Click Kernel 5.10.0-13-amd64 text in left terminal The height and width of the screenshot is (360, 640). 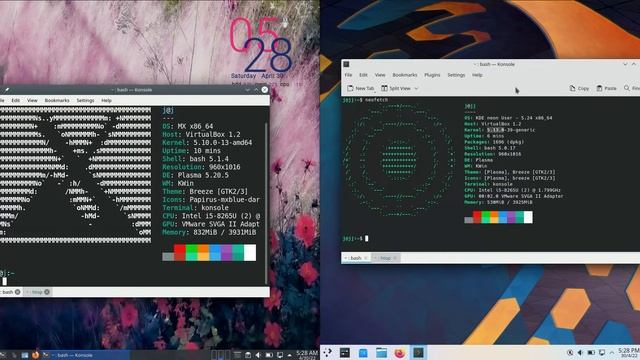[x=207, y=142]
